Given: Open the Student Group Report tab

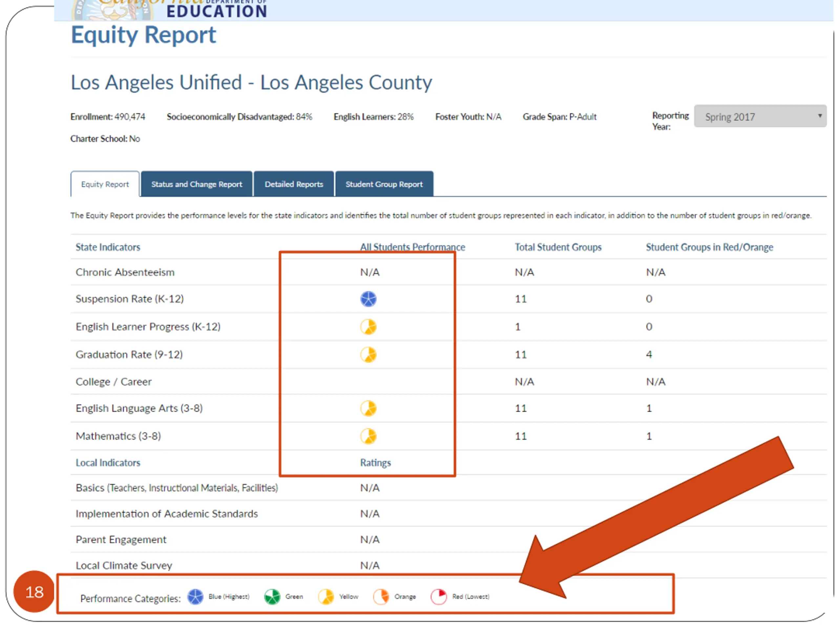Looking at the screenshot, I should [x=384, y=184].
